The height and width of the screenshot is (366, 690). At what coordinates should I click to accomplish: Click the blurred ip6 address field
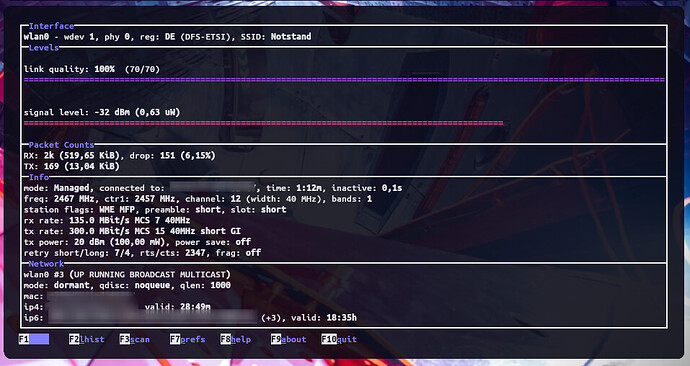[152, 317]
